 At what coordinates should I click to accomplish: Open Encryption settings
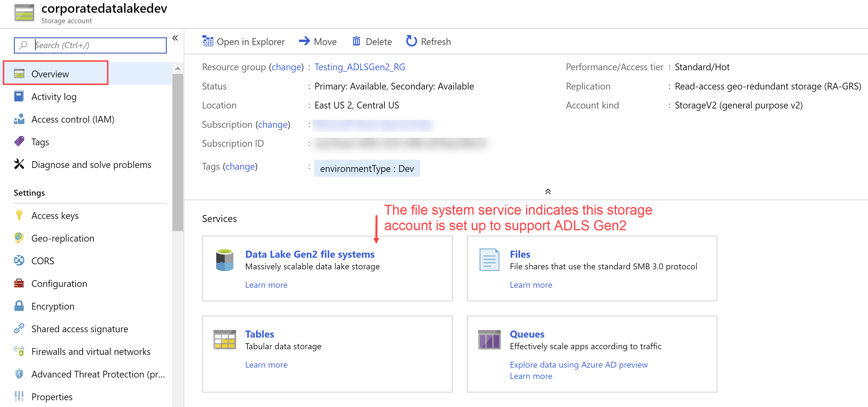[x=53, y=306]
